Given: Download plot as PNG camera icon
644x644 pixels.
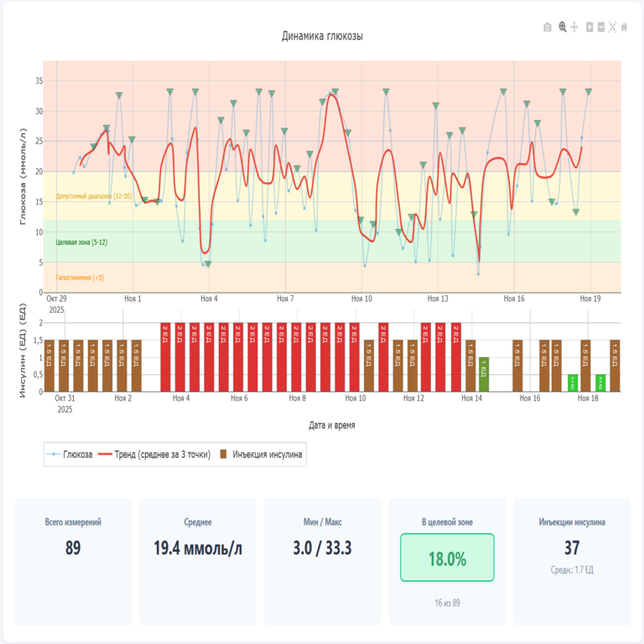Looking at the screenshot, I should (x=548, y=28).
